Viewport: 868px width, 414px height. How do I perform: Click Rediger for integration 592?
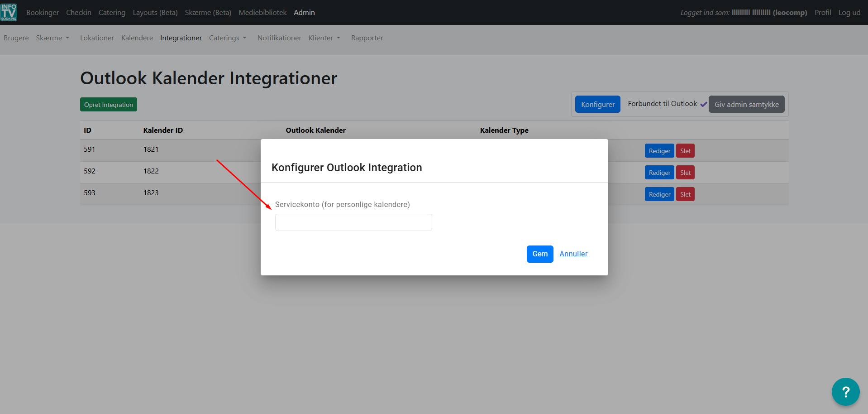click(x=659, y=173)
